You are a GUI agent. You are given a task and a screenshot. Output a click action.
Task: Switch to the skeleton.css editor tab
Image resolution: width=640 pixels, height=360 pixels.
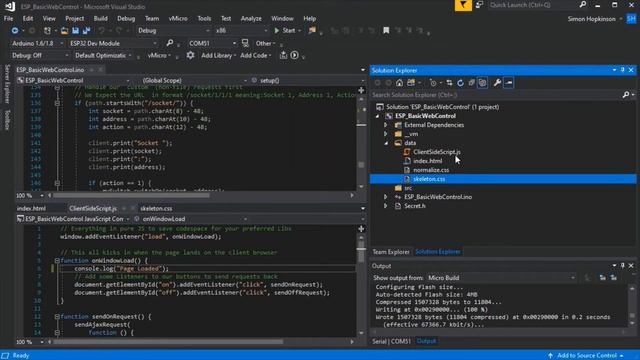coord(156,208)
